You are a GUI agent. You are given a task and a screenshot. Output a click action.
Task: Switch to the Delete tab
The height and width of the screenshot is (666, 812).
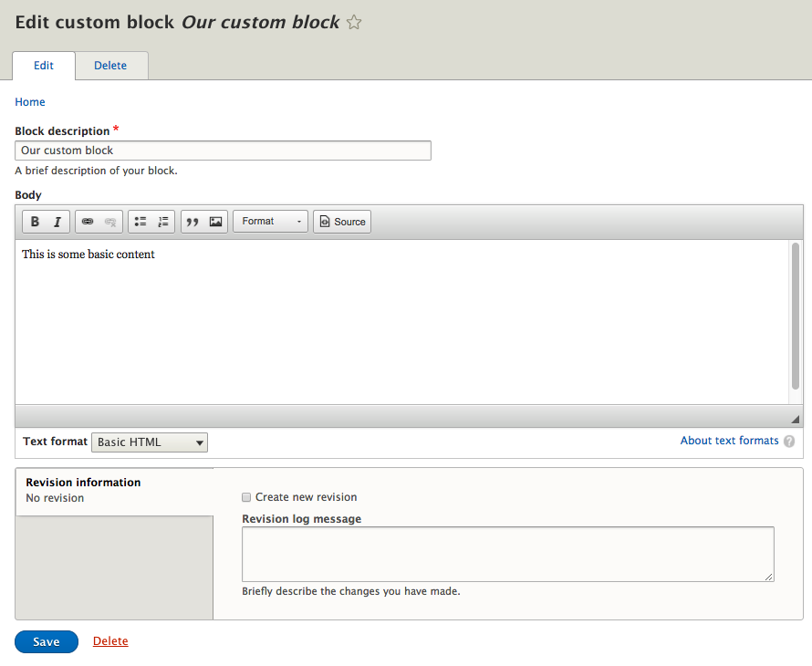[110, 66]
